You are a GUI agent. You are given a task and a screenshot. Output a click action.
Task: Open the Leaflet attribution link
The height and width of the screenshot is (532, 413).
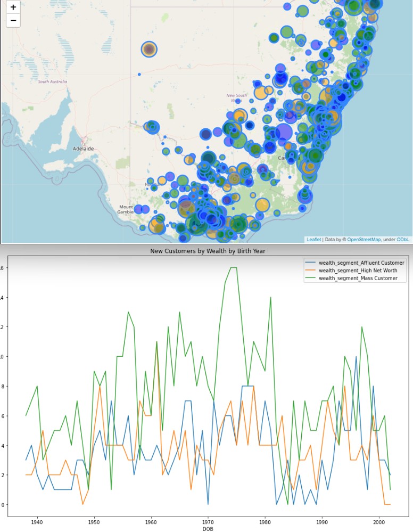[313, 240]
